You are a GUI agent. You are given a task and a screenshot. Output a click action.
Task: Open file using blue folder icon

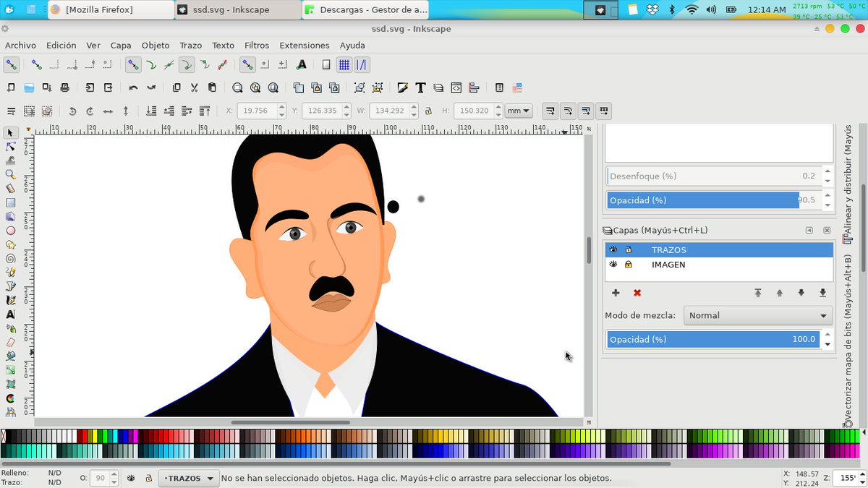pyautogui.click(x=29, y=87)
